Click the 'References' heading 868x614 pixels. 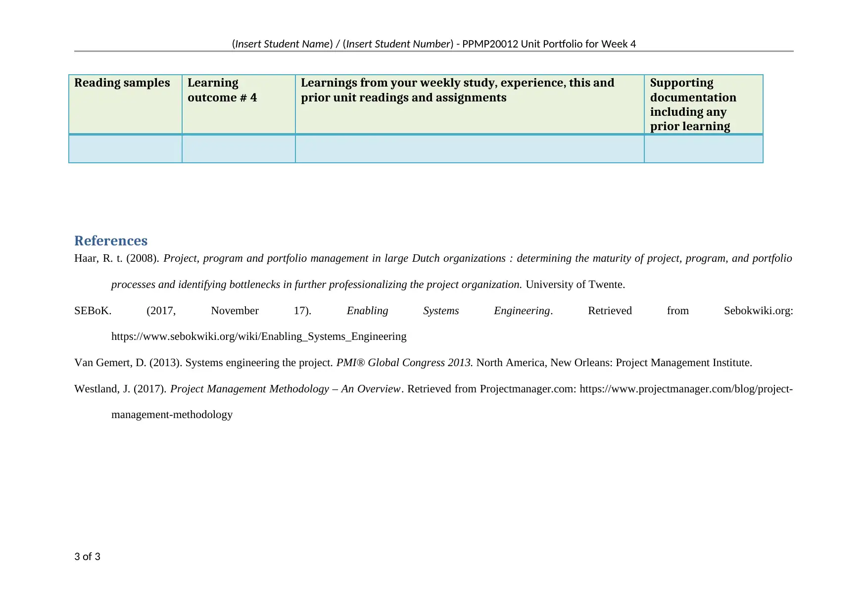(x=111, y=241)
